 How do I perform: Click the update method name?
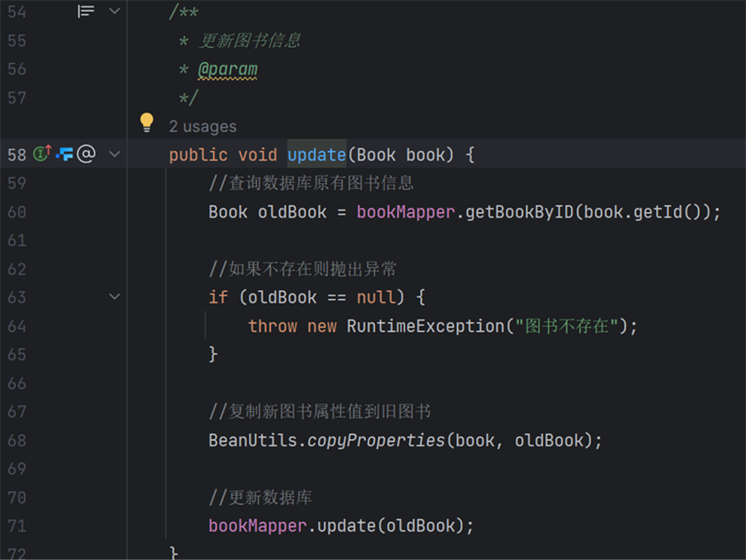[x=316, y=155]
